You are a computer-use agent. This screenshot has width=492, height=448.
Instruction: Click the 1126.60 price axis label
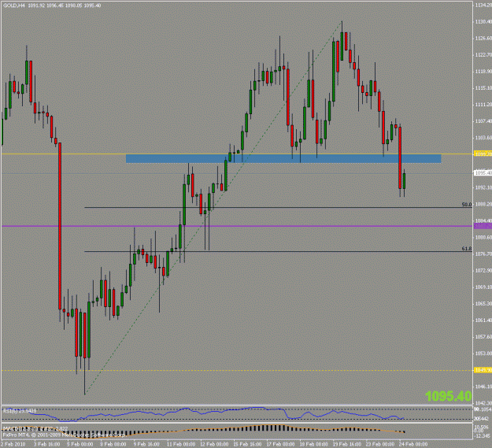pyautogui.click(x=483, y=39)
